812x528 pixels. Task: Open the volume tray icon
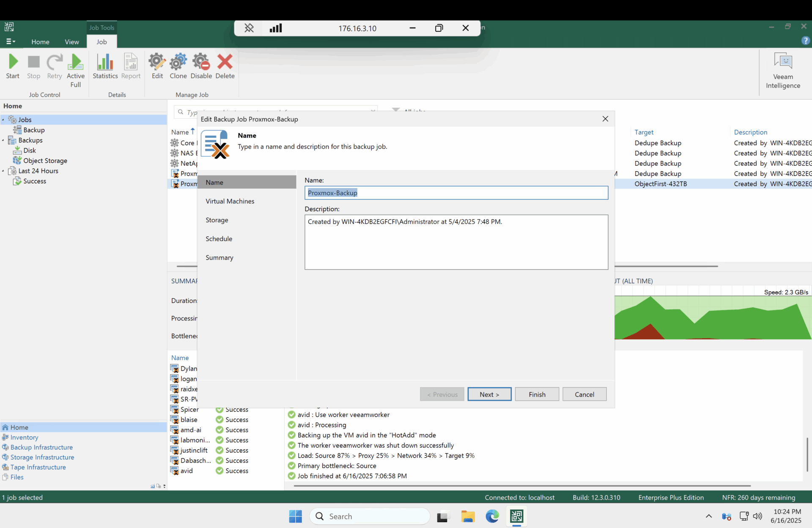[757, 516]
